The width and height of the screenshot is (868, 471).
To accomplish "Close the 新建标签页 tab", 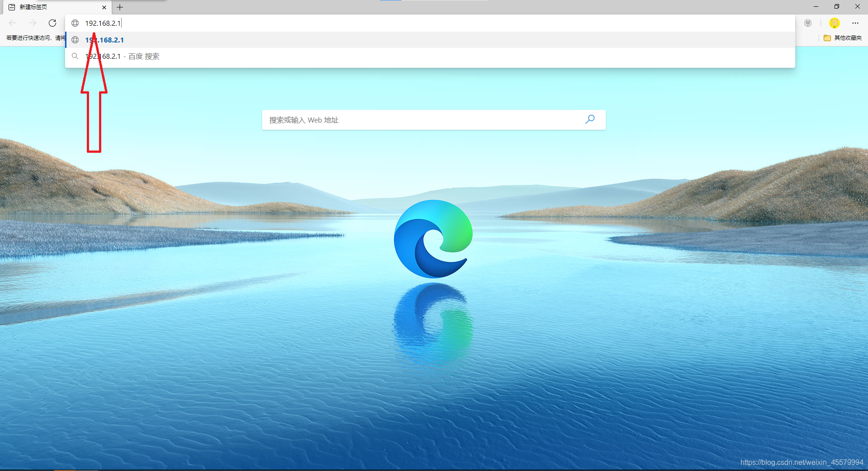I will [104, 7].
